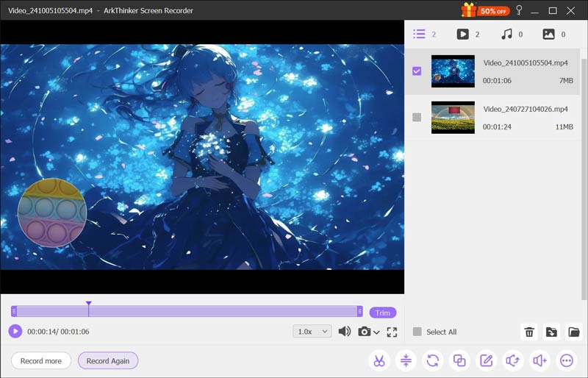588x378 pixels.
Task: Open the key registration icon in title bar
Action: [519, 10]
